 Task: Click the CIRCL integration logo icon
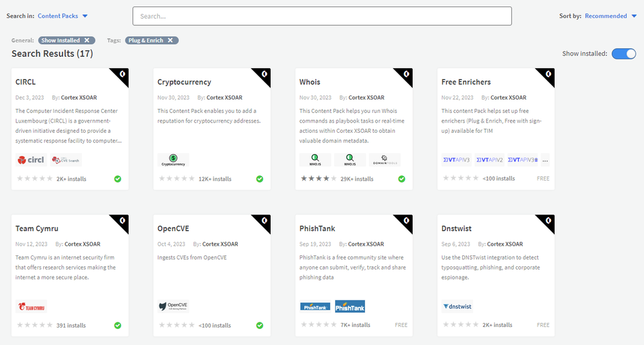[x=32, y=159]
